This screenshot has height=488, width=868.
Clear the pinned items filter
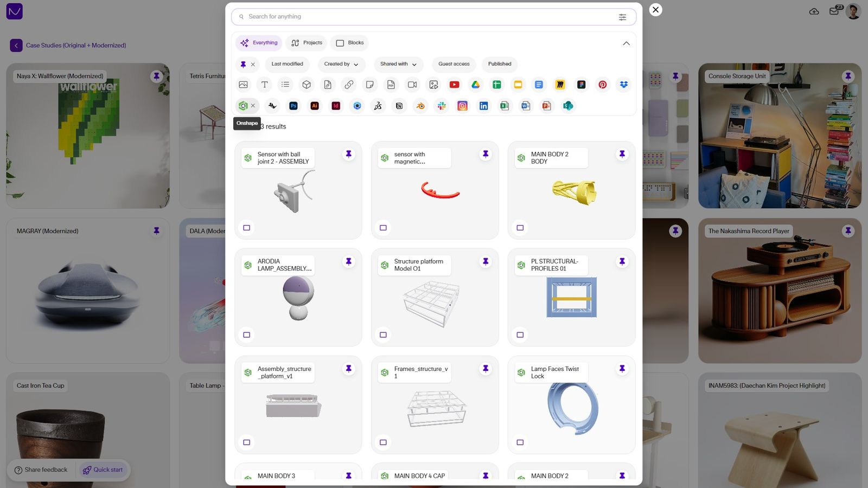[253, 64]
